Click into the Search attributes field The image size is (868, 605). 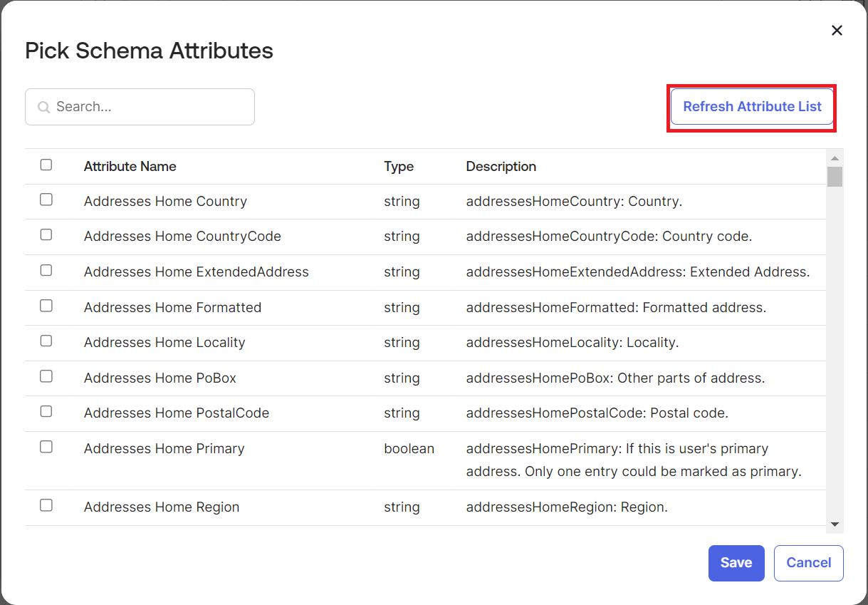coord(150,107)
